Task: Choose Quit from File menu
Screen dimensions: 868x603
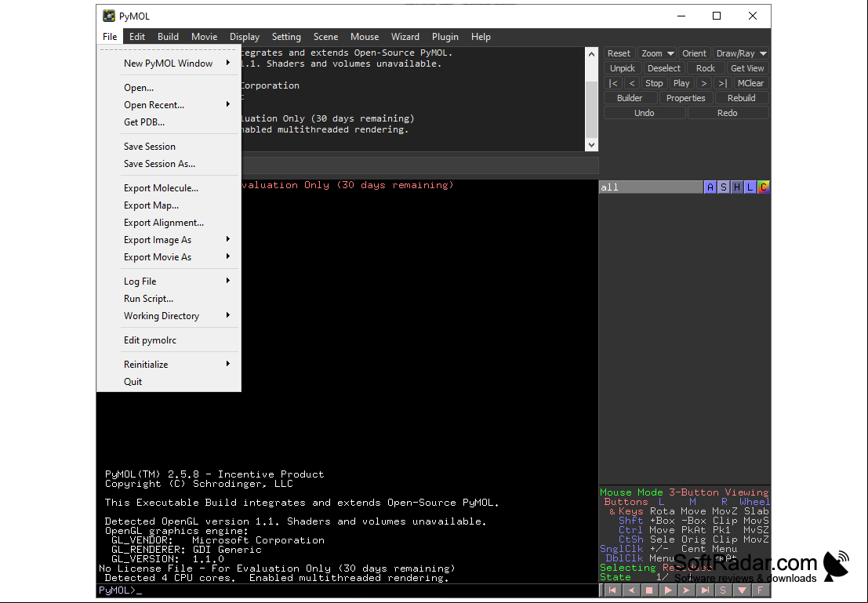Action: click(169, 382)
